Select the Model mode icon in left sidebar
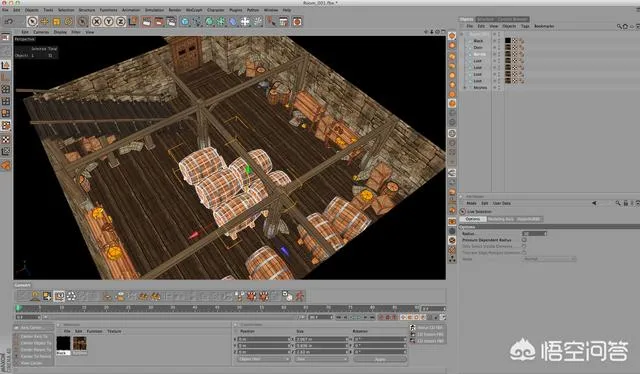 pyautogui.click(x=6, y=65)
